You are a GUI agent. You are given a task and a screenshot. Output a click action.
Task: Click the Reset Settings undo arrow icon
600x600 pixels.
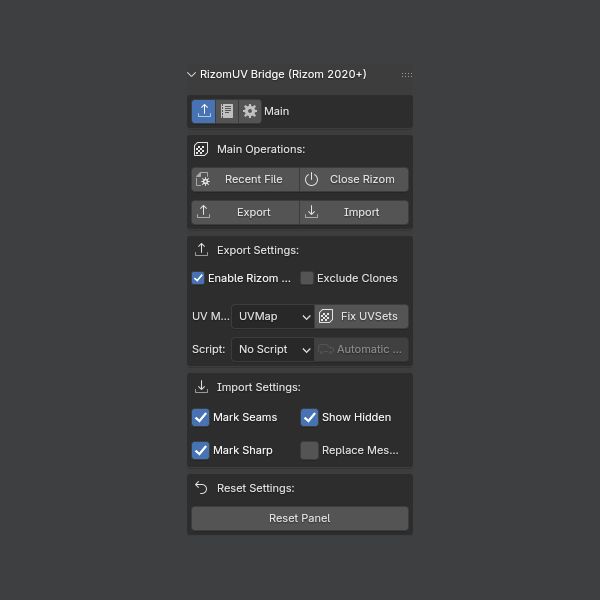201,488
